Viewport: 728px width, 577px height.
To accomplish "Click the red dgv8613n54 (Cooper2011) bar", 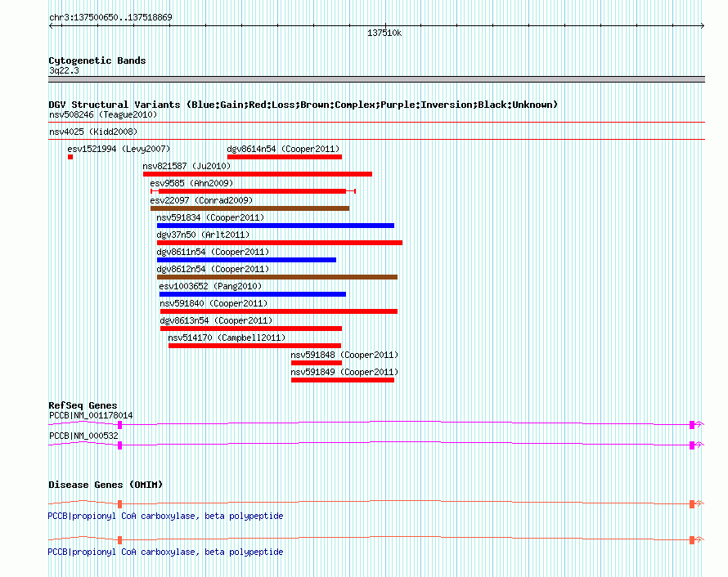I will pos(251,329).
